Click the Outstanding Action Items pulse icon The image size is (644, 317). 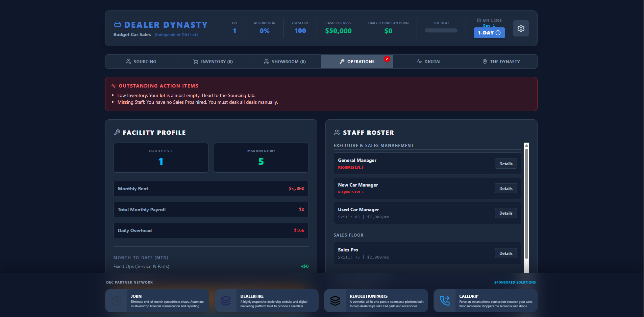click(x=114, y=86)
